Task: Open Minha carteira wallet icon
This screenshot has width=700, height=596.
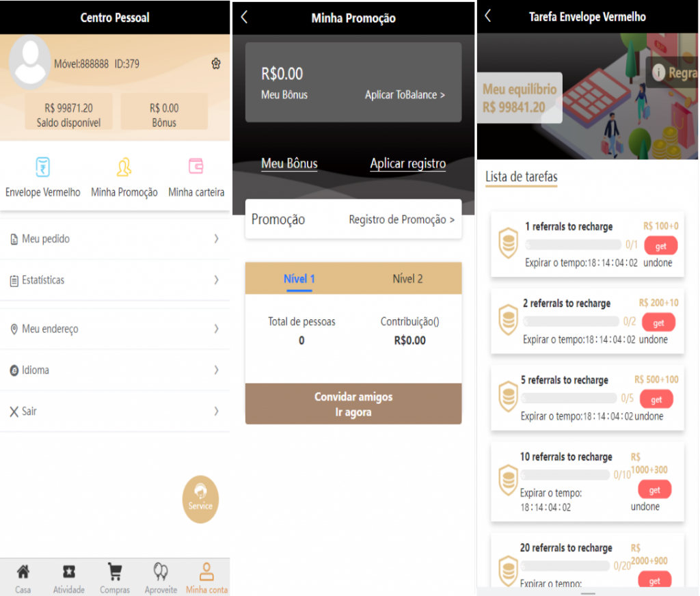Action: pos(196,166)
